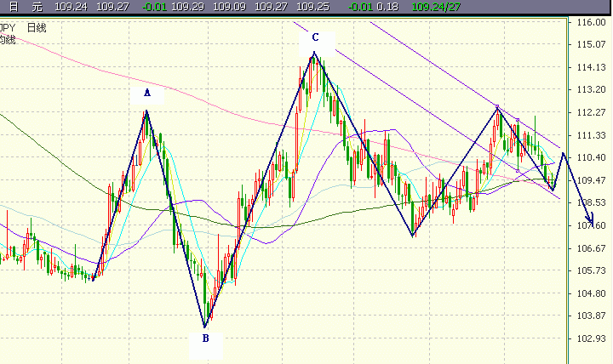Select the 109.25 value in the quote bar
This screenshot has width=613, height=364.
[x=312, y=7]
